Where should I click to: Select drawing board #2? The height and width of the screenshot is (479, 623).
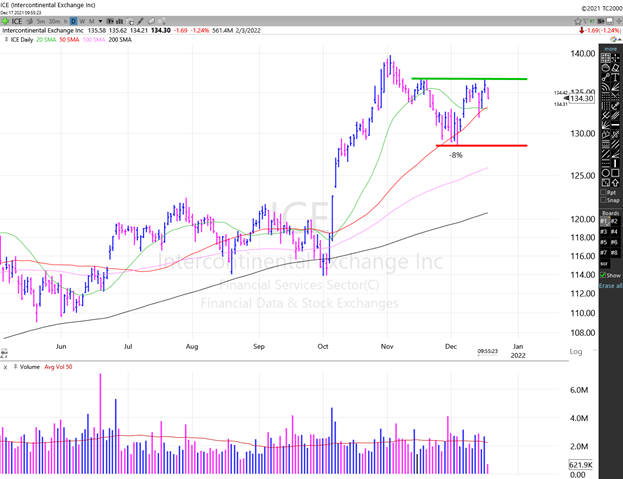(614, 221)
